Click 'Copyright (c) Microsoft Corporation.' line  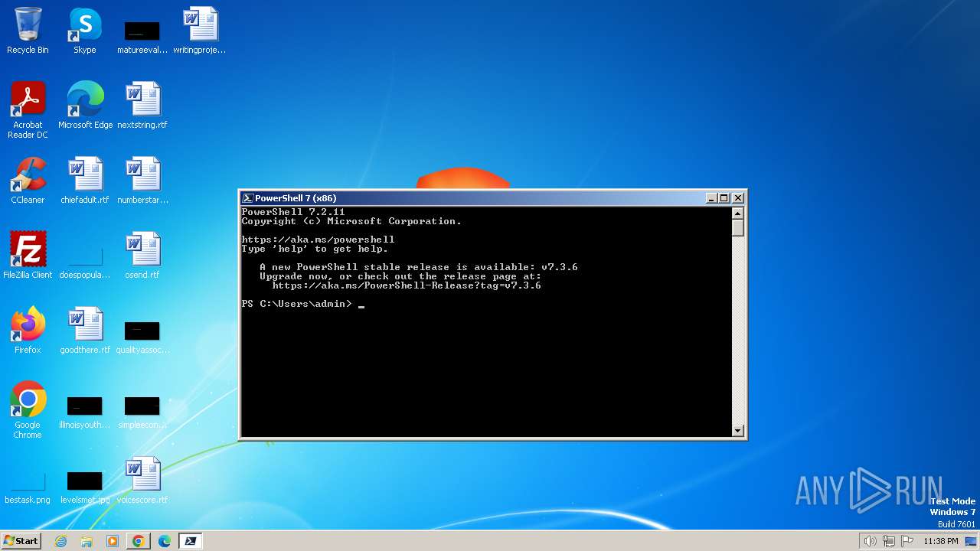(351, 221)
